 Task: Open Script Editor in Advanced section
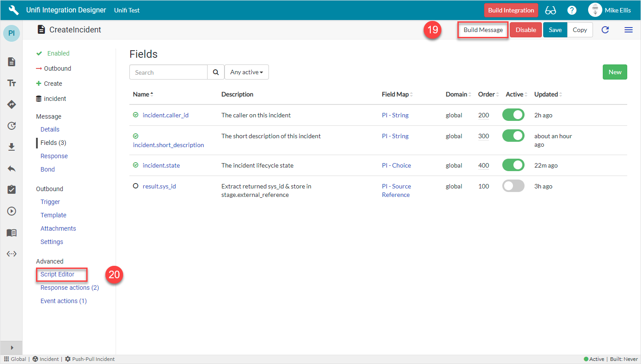57,274
